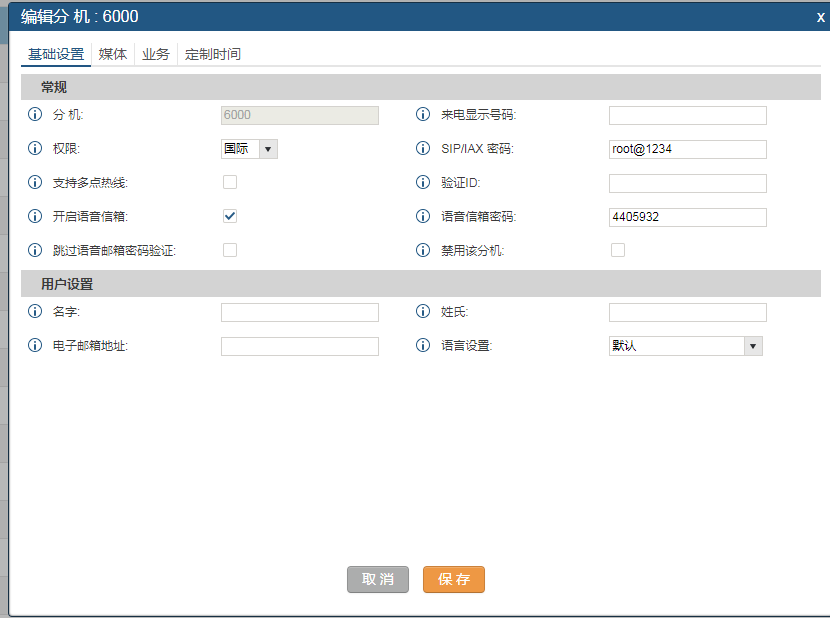Click into the 名字 text field
The width and height of the screenshot is (830, 618).
click(x=300, y=313)
